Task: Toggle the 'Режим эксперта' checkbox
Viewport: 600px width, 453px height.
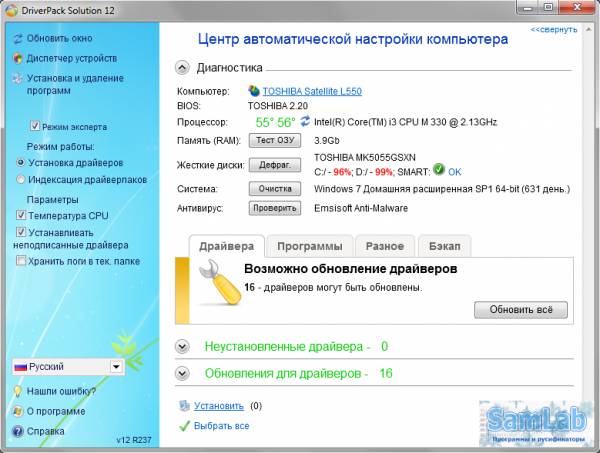Action: [35, 126]
